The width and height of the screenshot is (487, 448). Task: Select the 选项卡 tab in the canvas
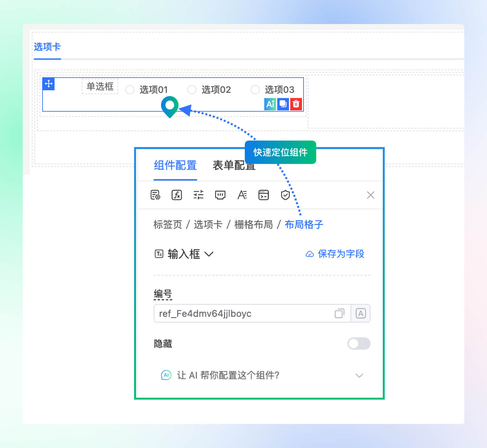tap(47, 47)
